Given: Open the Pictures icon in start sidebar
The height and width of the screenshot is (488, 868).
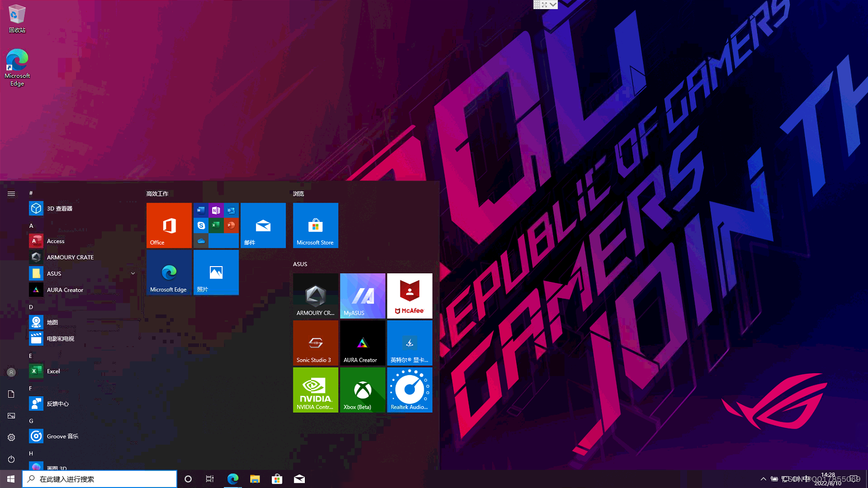Looking at the screenshot, I should tap(11, 415).
